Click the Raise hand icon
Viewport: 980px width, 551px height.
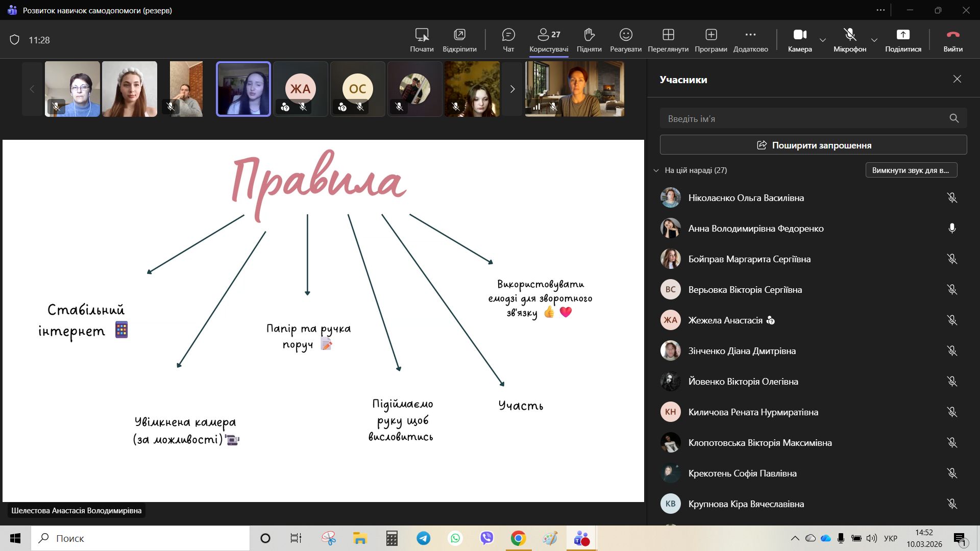coord(589,35)
